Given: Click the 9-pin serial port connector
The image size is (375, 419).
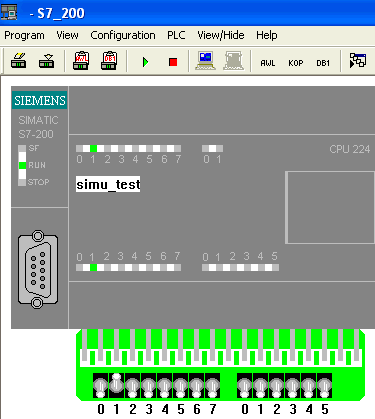Looking at the screenshot, I should pos(38,269).
